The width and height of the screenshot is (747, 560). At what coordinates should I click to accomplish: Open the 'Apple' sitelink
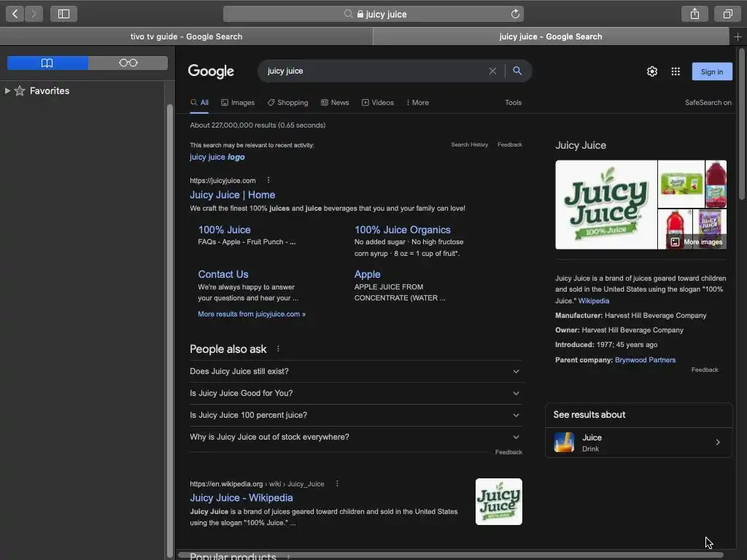tap(368, 274)
